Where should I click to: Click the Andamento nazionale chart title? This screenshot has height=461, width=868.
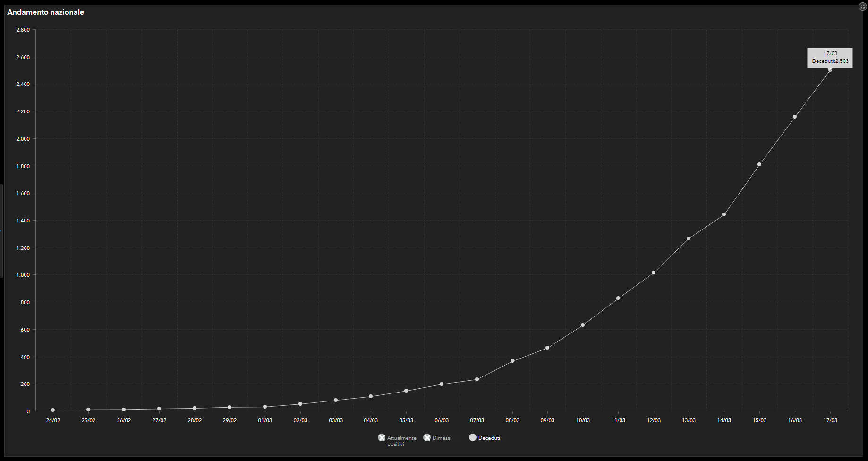click(45, 12)
